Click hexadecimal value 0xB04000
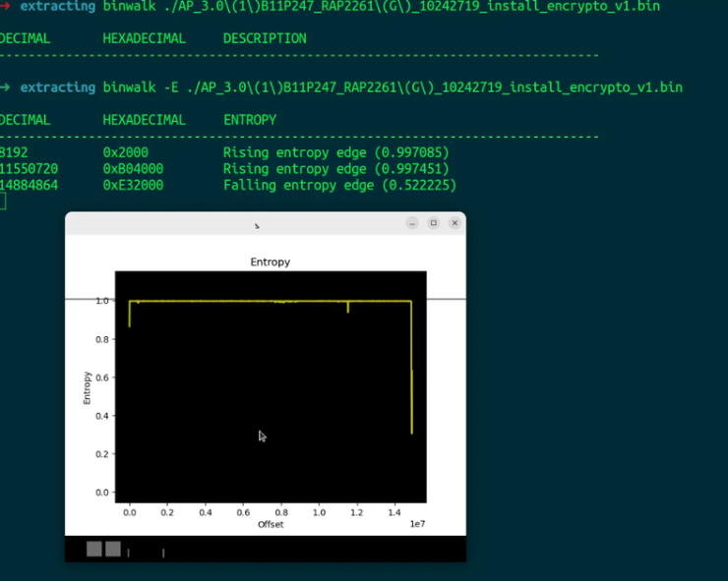Screen dimensions: 728x581 pyautogui.click(x=133, y=169)
